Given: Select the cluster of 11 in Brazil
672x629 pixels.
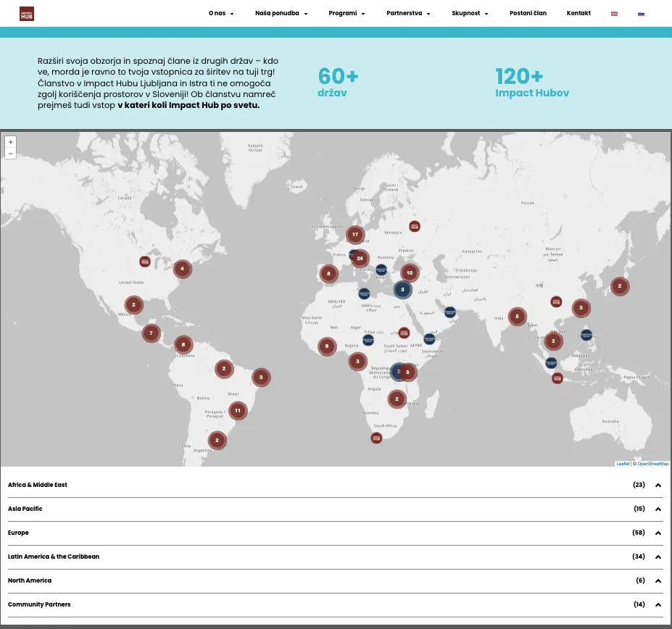Looking at the screenshot, I should click(x=238, y=410).
